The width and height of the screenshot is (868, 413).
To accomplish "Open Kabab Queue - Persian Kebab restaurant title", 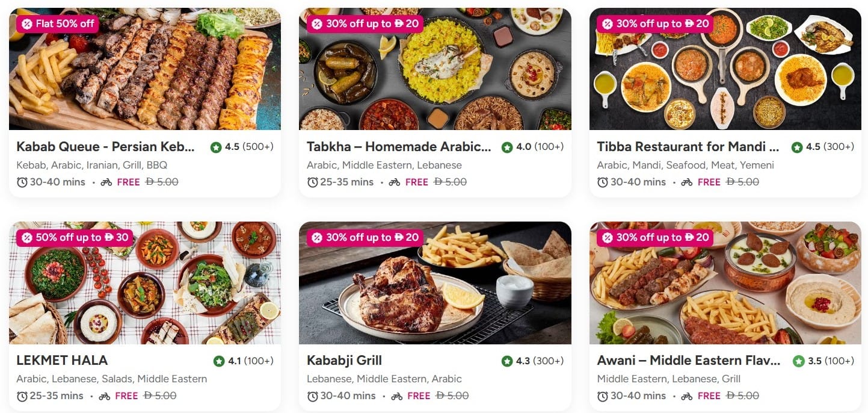I will [x=106, y=147].
